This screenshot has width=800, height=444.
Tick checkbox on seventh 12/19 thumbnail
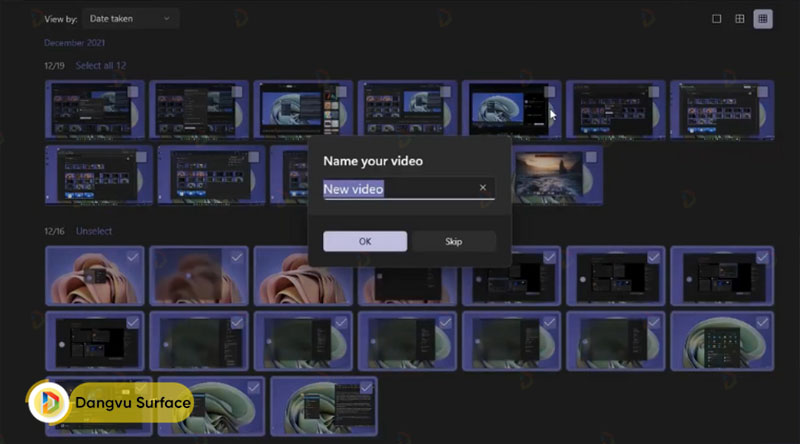click(x=762, y=92)
